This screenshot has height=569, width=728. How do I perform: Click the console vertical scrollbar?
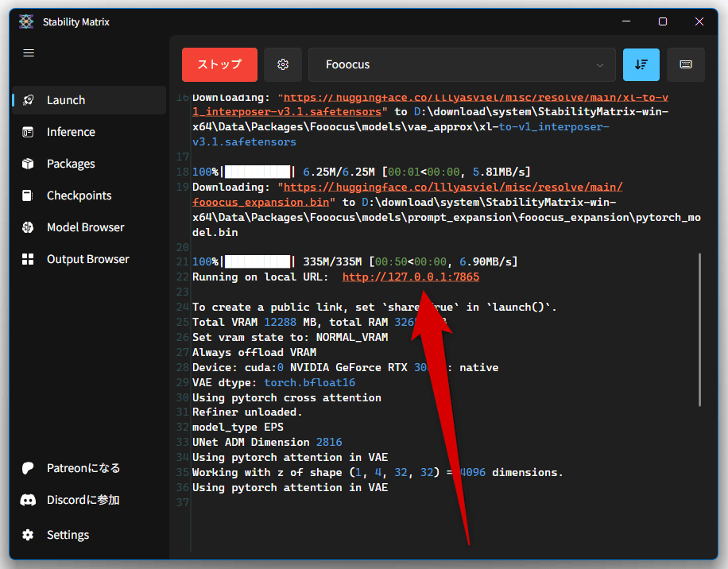click(x=699, y=330)
